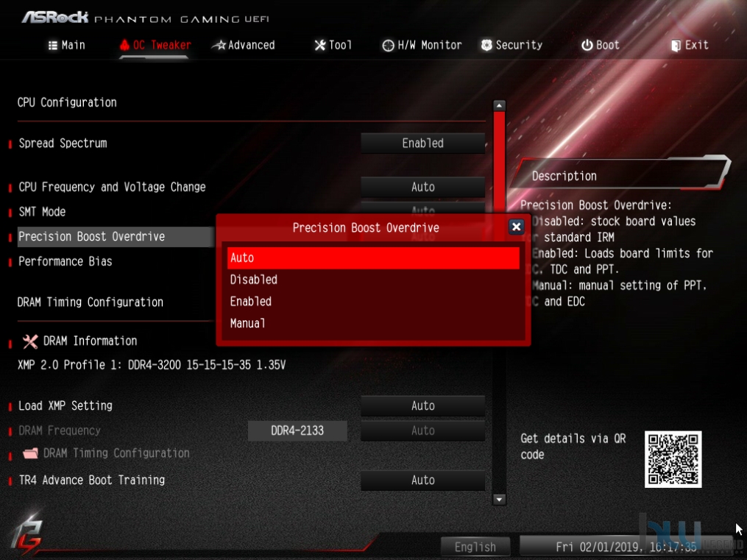Go to the Exit tab
Screen dimensions: 747x560
pos(690,45)
